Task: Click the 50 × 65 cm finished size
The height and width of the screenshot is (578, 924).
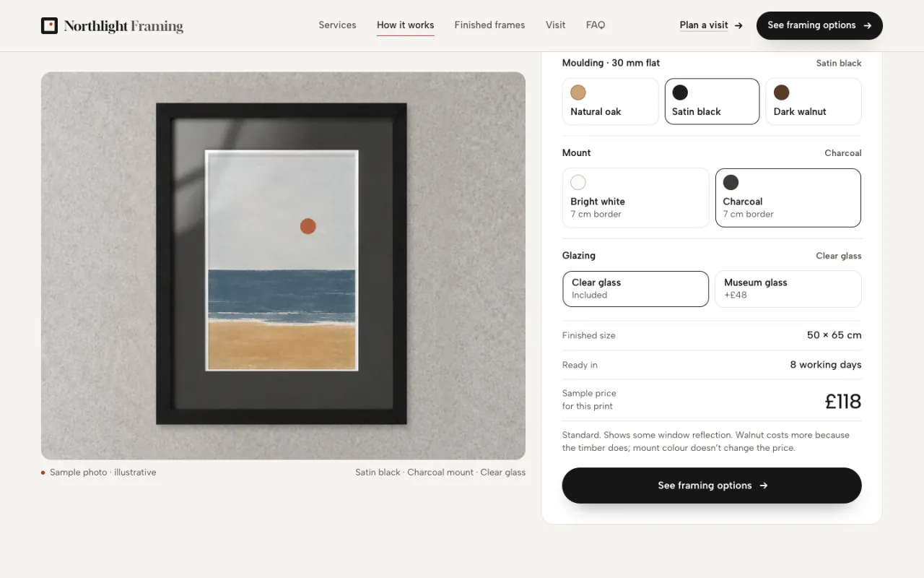Action: (x=834, y=335)
